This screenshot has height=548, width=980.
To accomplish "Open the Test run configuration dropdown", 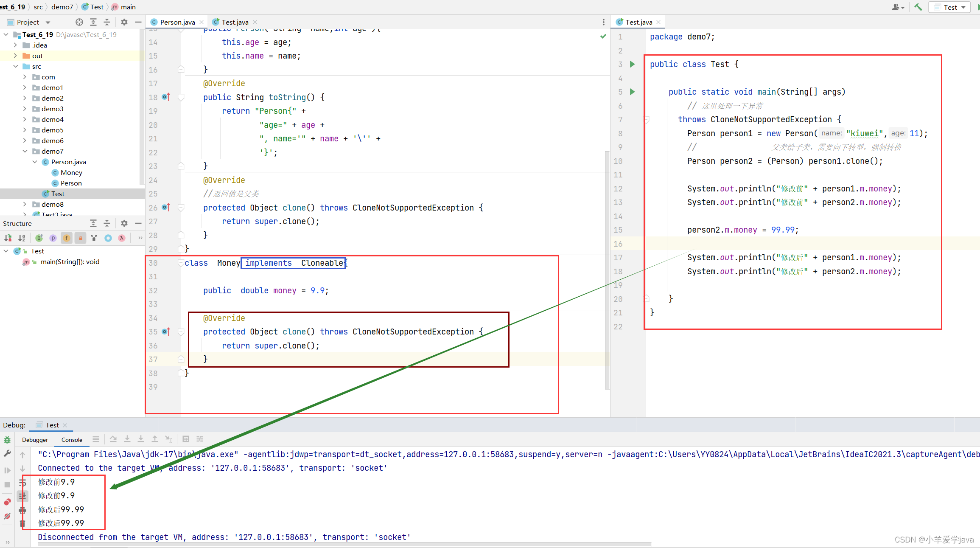I will (950, 7).
